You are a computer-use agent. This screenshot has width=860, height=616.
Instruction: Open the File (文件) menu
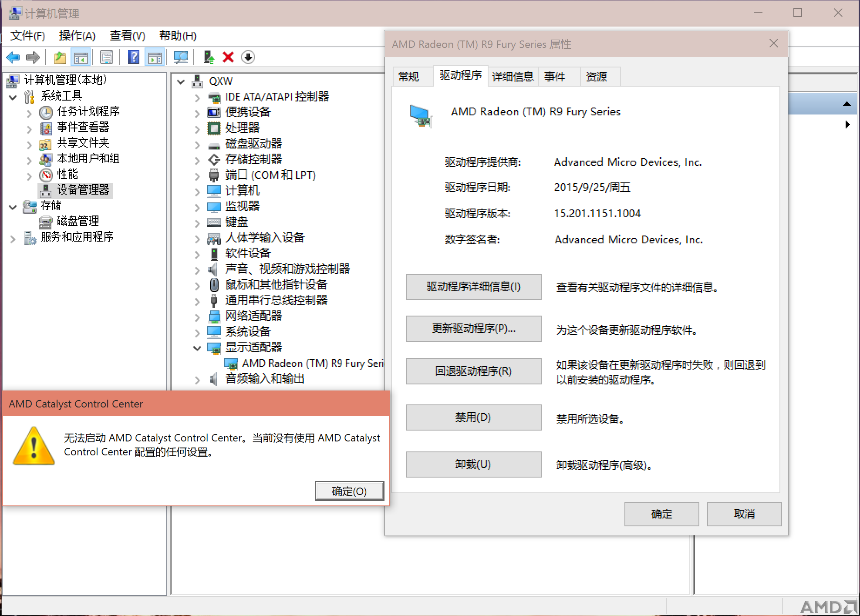pos(27,36)
